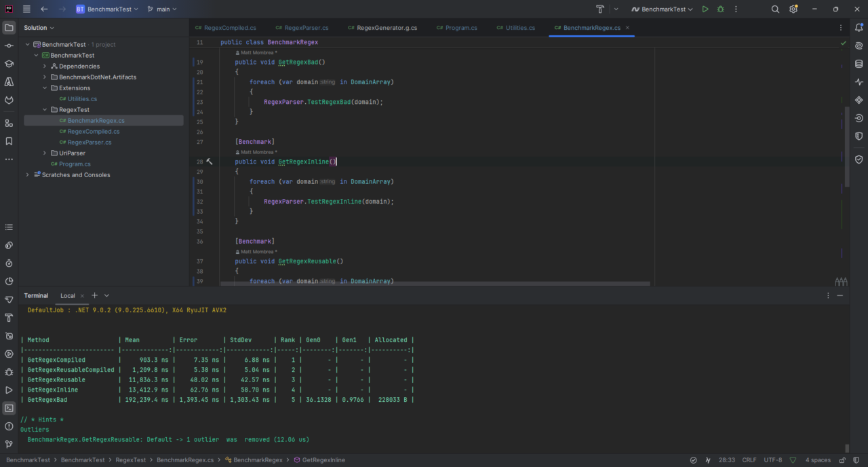Open the Problems tool window icon
The height and width of the screenshot is (467, 868).
click(x=9, y=426)
